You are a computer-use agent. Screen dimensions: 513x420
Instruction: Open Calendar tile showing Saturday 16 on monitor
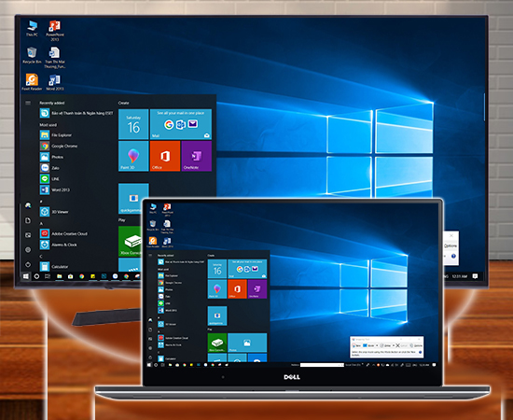pos(133,124)
